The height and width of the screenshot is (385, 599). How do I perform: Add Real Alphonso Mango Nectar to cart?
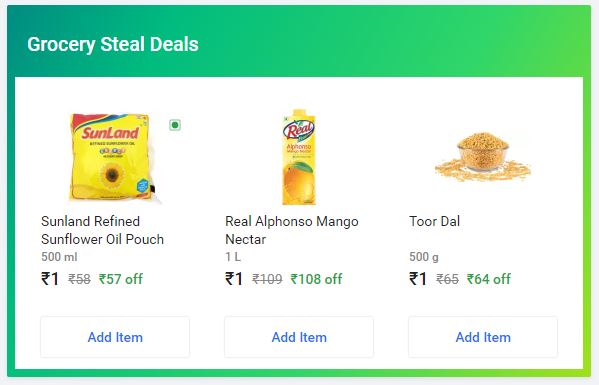pyautogui.click(x=299, y=337)
